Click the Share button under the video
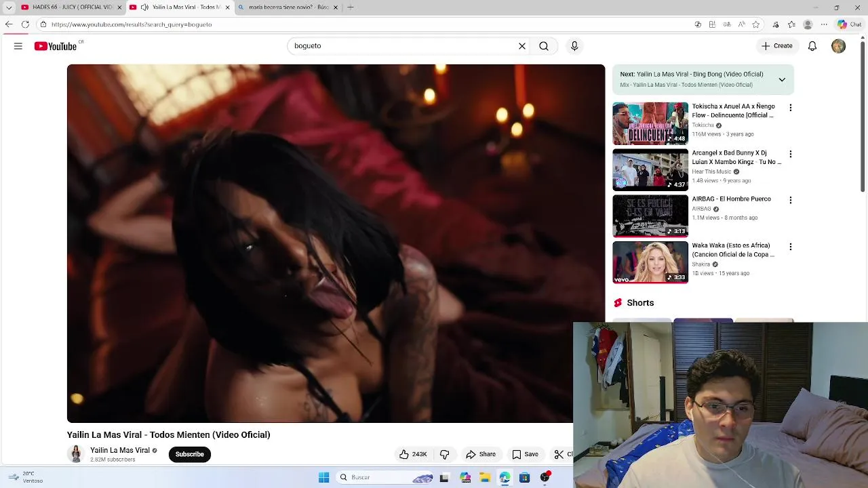The image size is (868, 488). coord(481,454)
